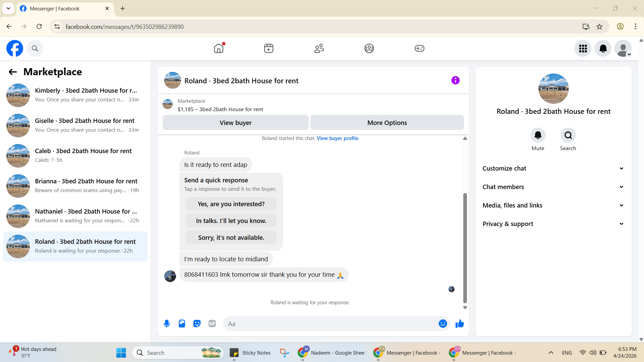Viewport: 644px width, 362px height.
Task: Click the chat scrollbar thumb
Action: pyautogui.click(x=465, y=248)
